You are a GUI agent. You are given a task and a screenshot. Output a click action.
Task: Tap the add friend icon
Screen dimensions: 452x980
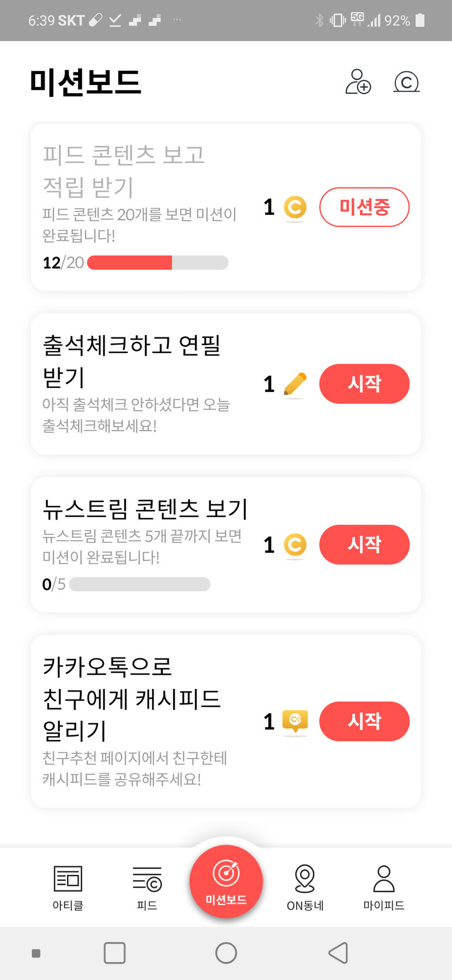click(358, 82)
